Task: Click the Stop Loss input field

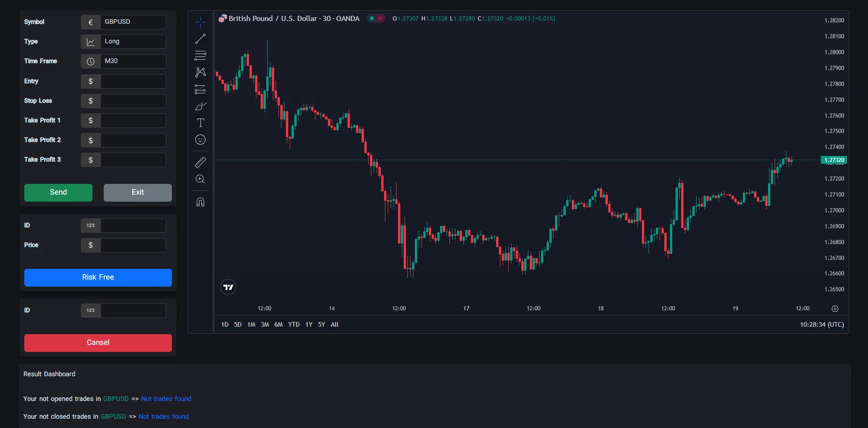Action: (133, 101)
